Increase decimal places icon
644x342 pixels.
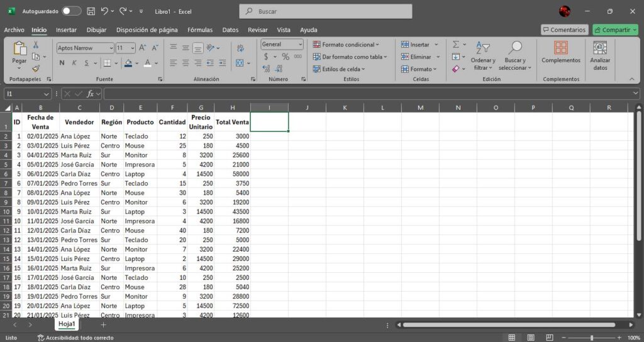click(266, 69)
